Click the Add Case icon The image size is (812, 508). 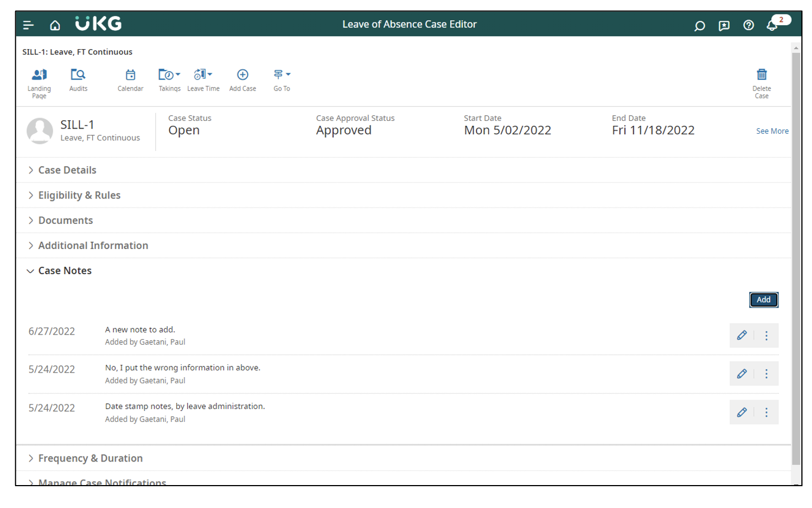point(242,74)
